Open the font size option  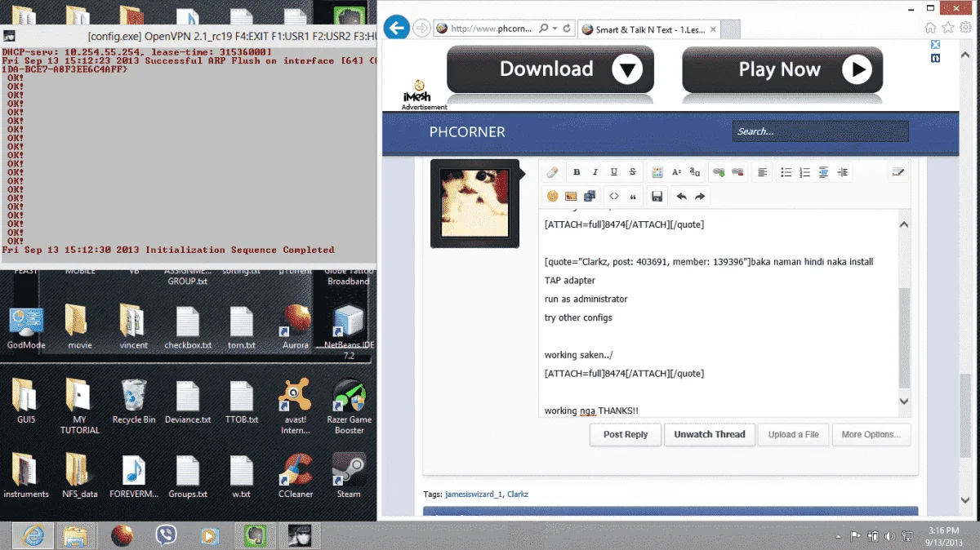[x=676, y=172]
